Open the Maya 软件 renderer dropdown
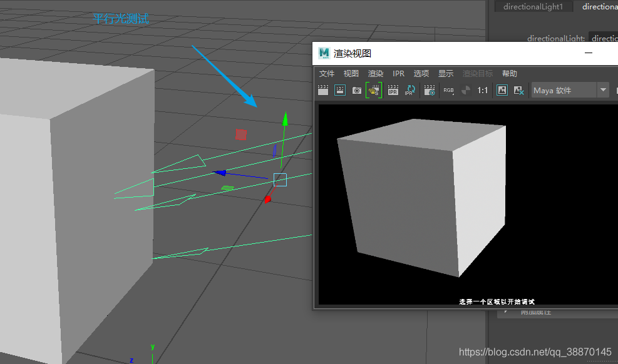This screenshot has width=618, height=364. click(x=570, y=90)
